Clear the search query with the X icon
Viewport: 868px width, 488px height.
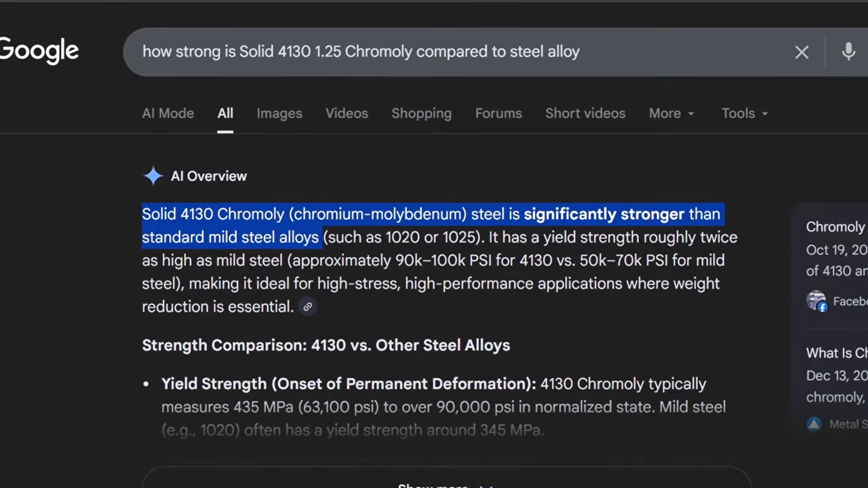[x=802, y=52]
